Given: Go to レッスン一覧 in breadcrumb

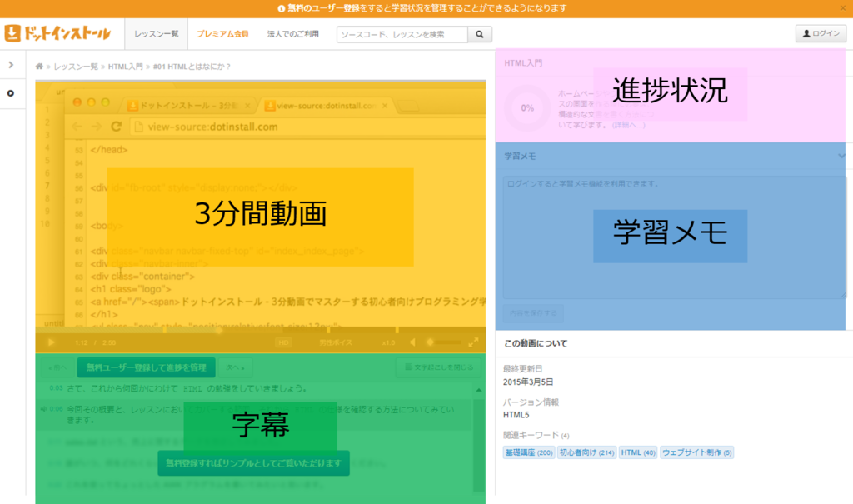Looking at the screenshot, I should [76, 67].
